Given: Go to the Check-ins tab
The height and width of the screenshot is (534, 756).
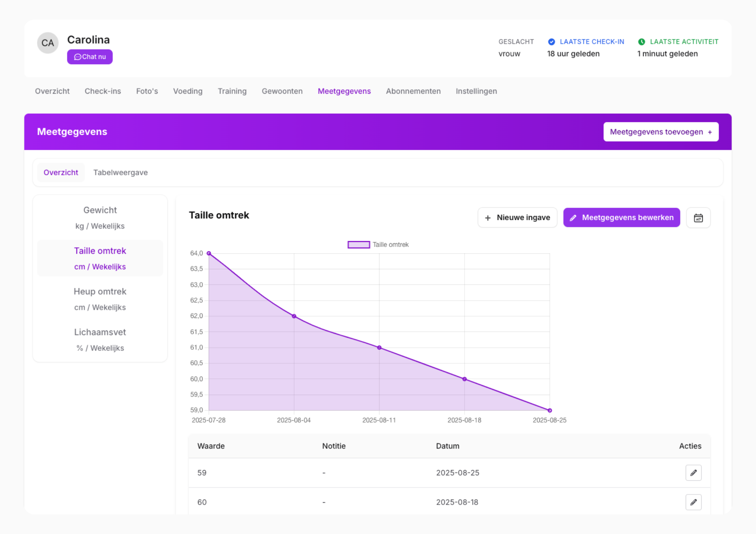Looking at the screenshot, I should tap(102, 91).
